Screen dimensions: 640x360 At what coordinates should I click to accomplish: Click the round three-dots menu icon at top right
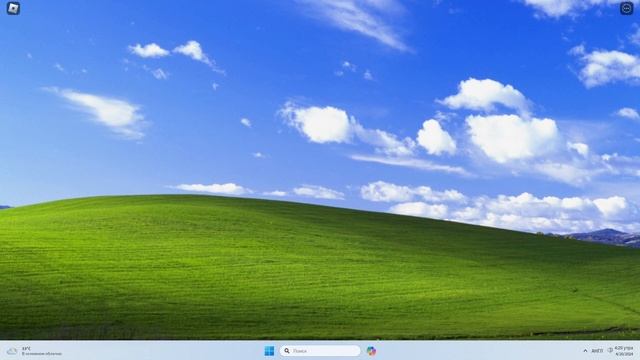(x=627, y=8)
